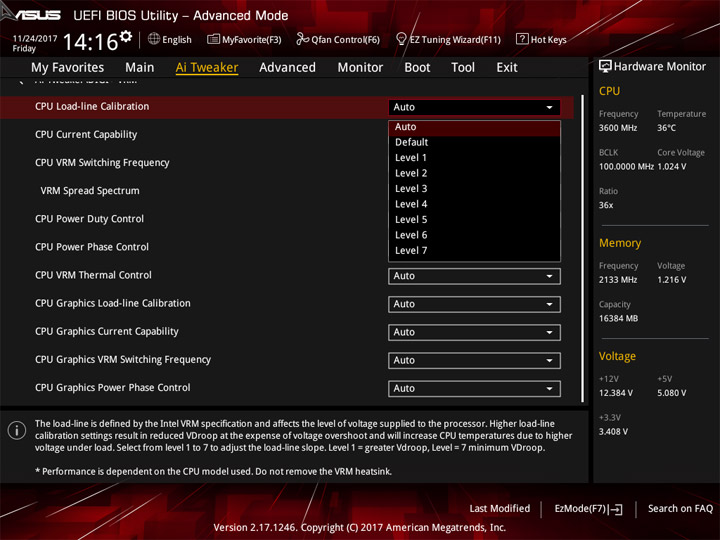Click the CPU Load-line Calibration label

pyautogui.click(x=92, y=107)
